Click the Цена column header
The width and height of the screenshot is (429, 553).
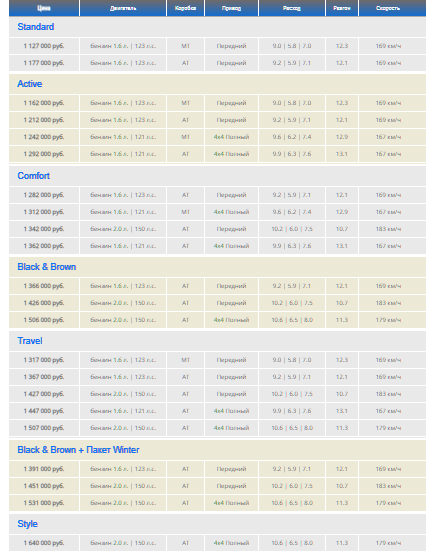44,8
